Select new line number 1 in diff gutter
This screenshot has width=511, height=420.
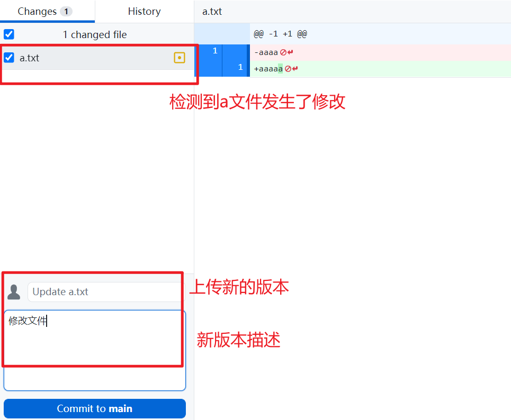point(240,67)
